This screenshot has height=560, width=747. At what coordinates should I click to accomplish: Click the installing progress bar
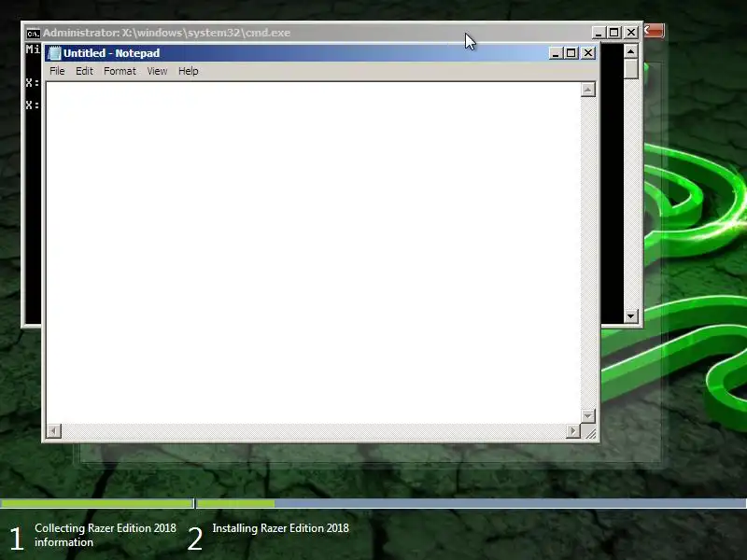coord(472,503)
